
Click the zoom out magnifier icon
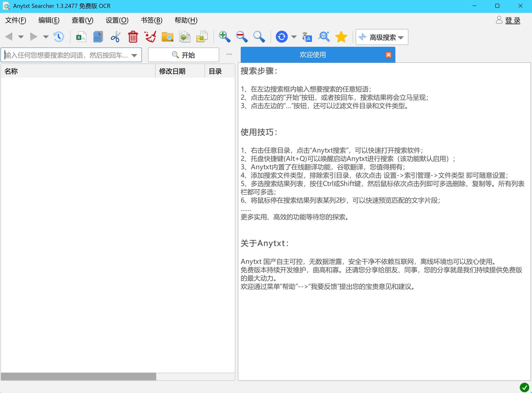pos(242,37)
